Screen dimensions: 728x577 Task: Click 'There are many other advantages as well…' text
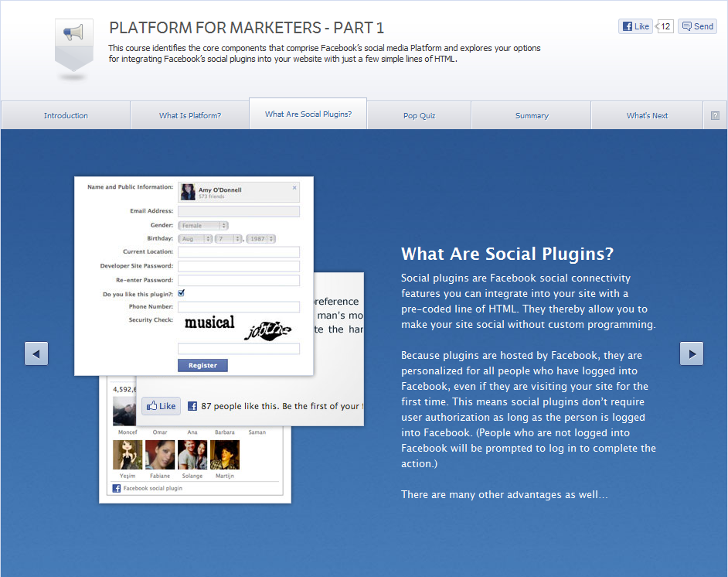coord(505,495)
